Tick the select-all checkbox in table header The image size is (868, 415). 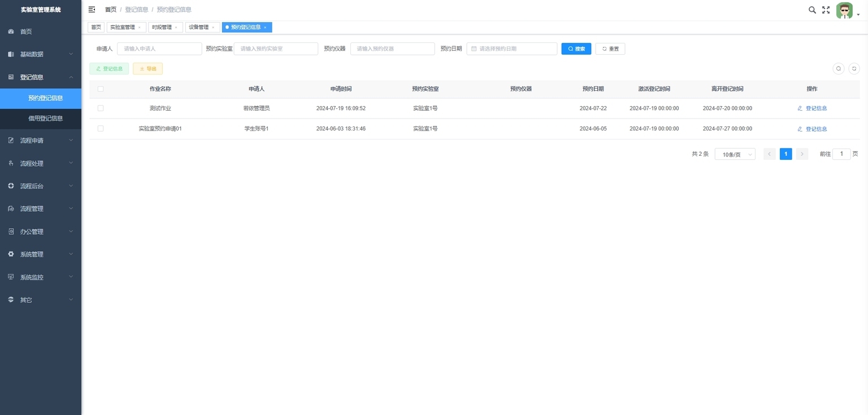[x=101, y=89]
